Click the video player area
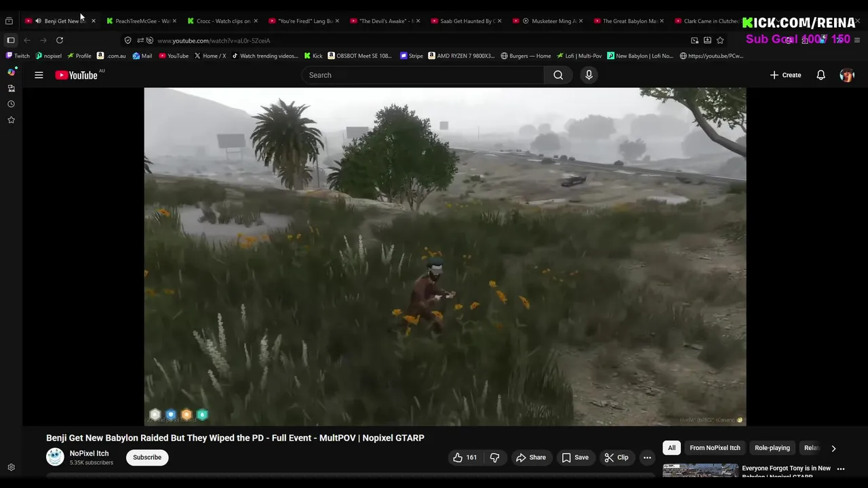 click(x=445, y=256)
